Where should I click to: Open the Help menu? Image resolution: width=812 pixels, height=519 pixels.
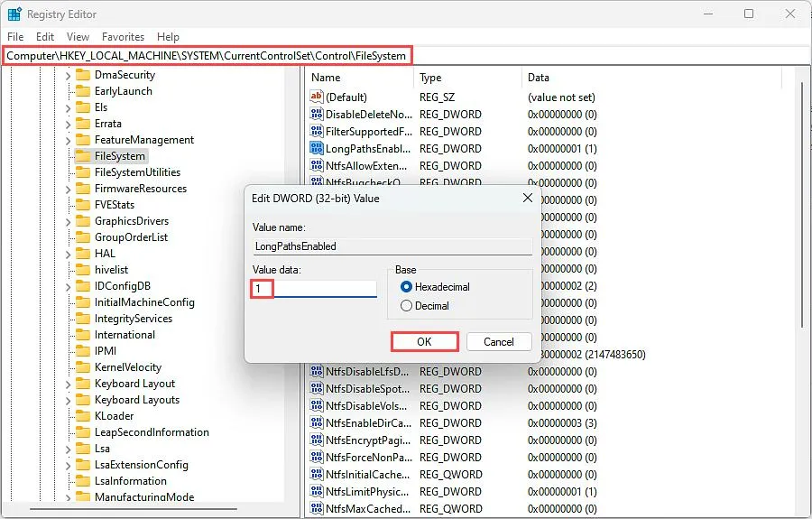(169, 37)
